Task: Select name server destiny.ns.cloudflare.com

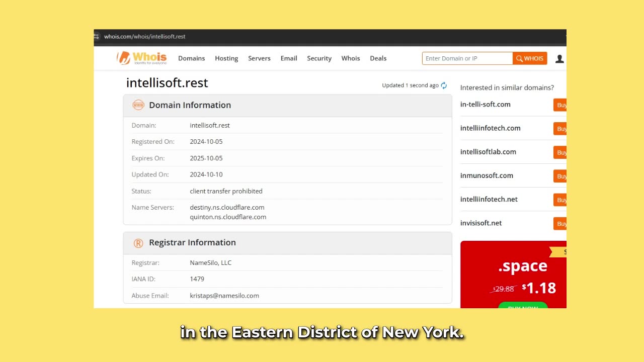Action: (x=227, y=207)
